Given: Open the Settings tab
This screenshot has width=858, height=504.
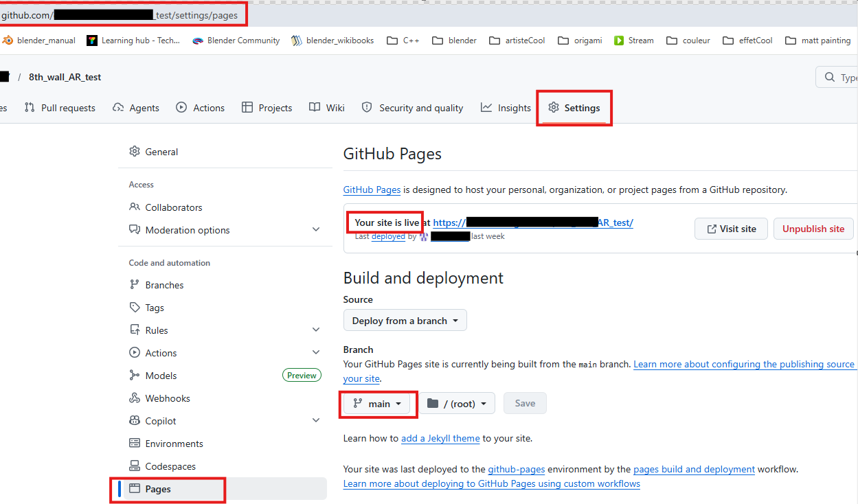Looking at the screenshot, I should click(574, 108).
